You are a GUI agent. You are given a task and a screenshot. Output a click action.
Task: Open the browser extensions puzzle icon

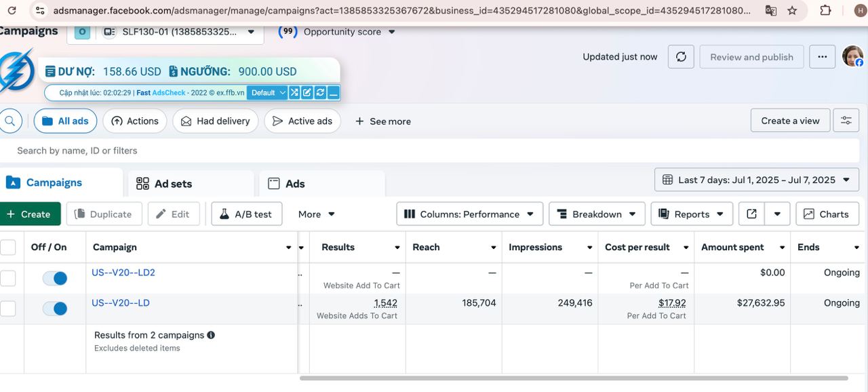[x=825, y=11]
